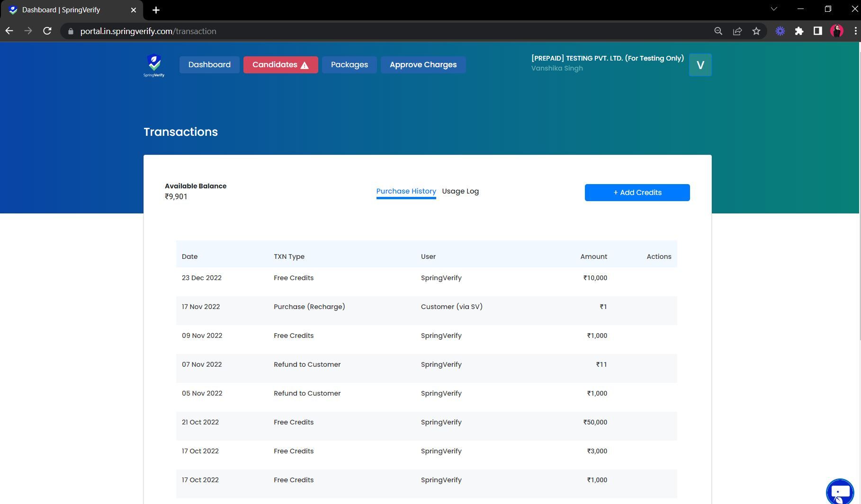
Task: Click the zoom icon in the address bar
Action: click(x=718, y=31)
